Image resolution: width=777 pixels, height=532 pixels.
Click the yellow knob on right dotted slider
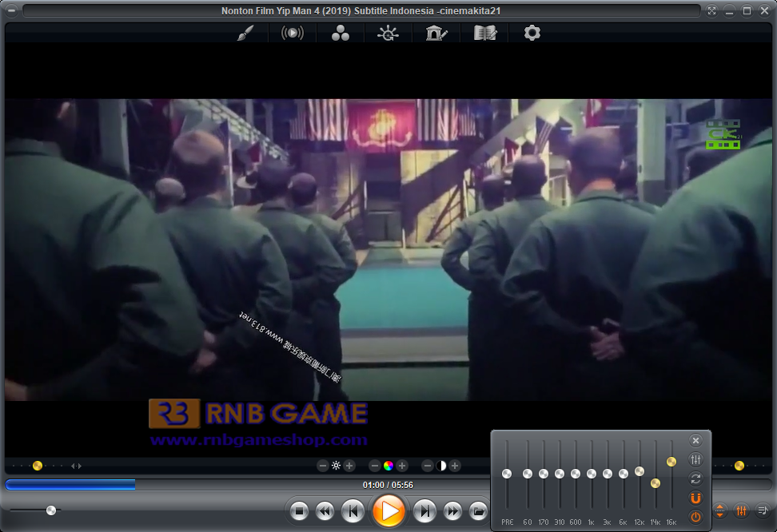tap(739, 466)
